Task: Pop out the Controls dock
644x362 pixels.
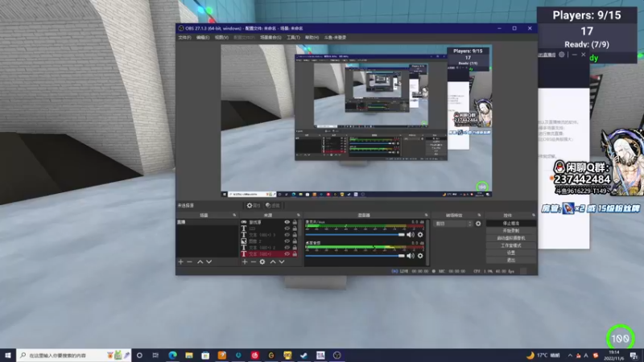Action: [x=534, y=215]
